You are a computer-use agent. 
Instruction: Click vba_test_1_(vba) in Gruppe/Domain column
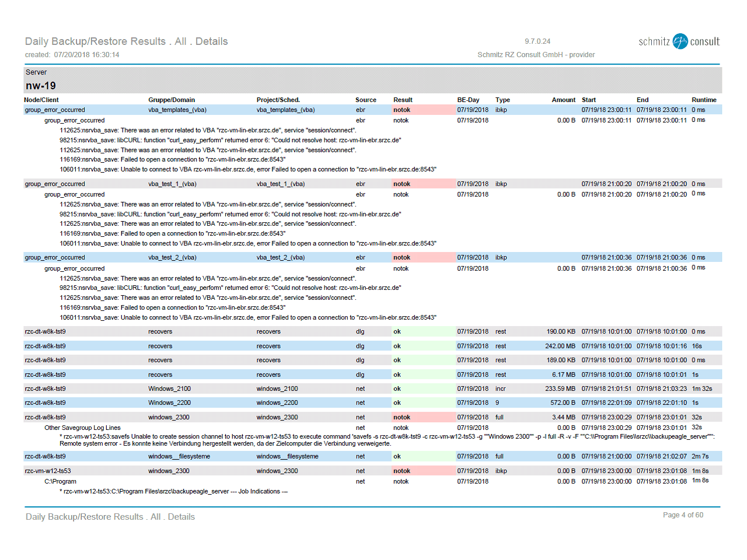click(x=172, y=184)
